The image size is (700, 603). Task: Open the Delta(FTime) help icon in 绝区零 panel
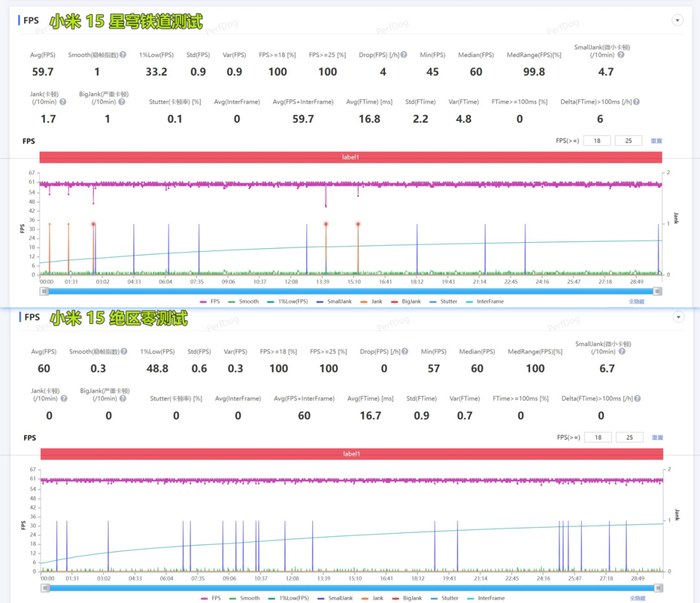638,398
